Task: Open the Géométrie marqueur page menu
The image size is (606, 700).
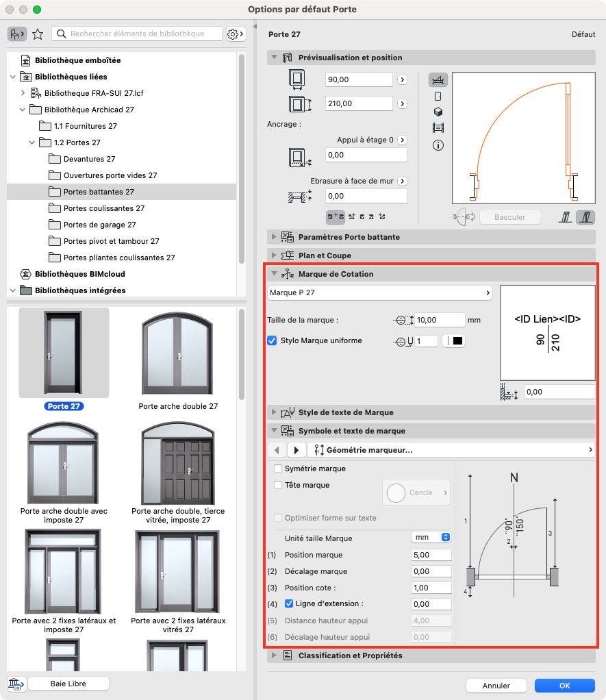Action: tap(451, 450)
